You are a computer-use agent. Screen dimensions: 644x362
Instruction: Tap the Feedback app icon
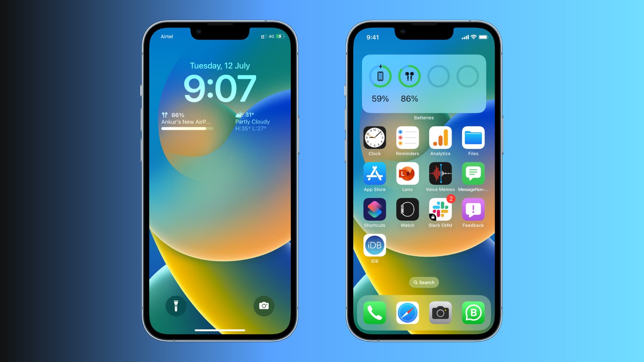click(x=472, y=209)
